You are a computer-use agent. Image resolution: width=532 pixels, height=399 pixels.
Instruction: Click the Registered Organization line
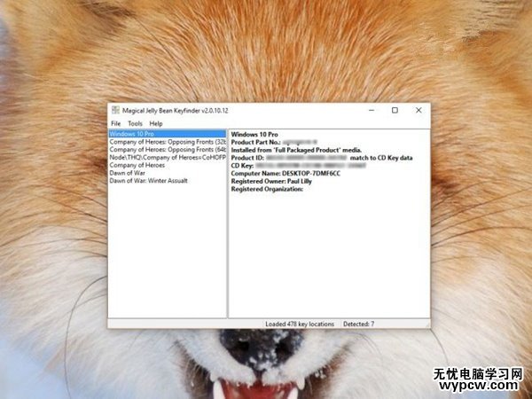pyautogui.click(x=267, y=189)
